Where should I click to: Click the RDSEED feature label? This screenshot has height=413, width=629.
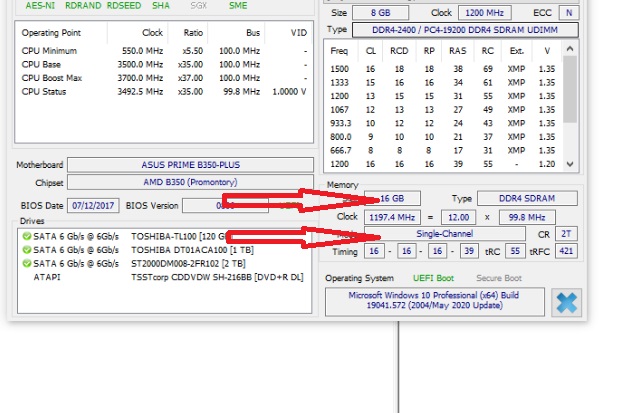click(x=124, y=6)
